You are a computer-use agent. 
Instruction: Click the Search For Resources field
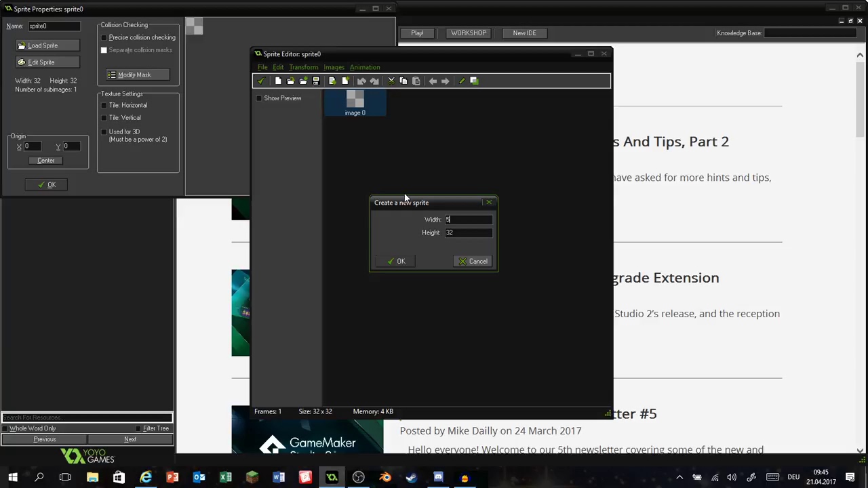pos(87,418)
